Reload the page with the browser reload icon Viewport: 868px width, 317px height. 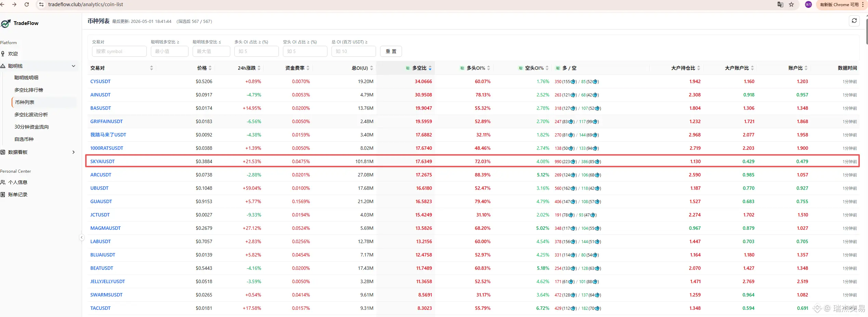27,4
